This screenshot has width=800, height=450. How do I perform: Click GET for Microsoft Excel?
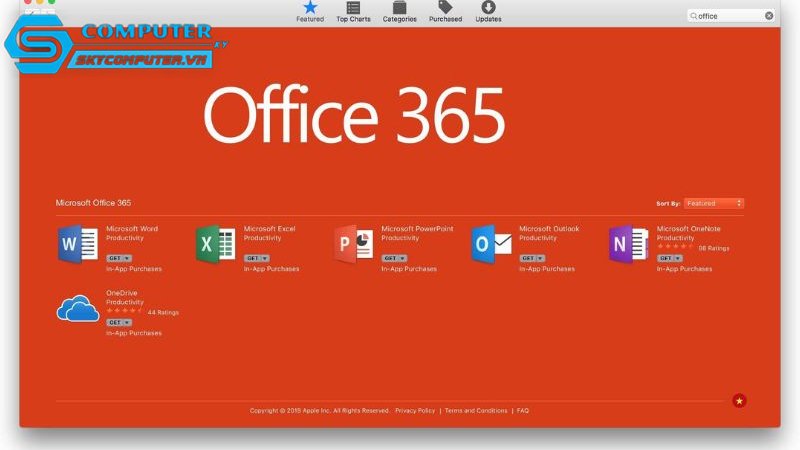253,258
